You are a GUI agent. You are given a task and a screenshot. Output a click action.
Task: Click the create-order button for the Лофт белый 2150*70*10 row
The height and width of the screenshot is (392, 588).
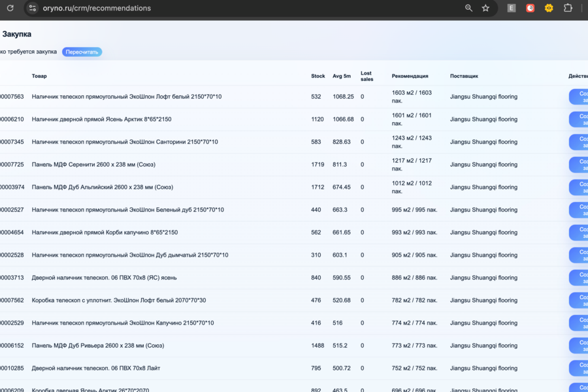(579, 97)
